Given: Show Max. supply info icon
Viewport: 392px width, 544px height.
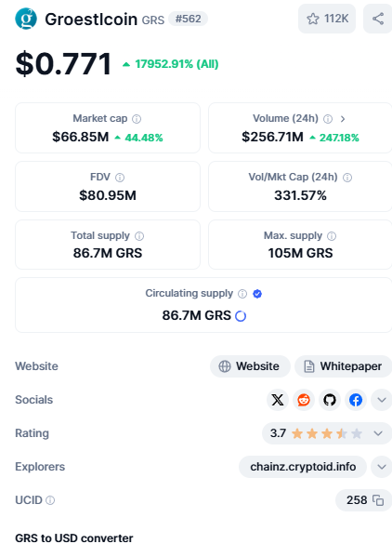Looking at the screenshot, I should pos(332,236).
